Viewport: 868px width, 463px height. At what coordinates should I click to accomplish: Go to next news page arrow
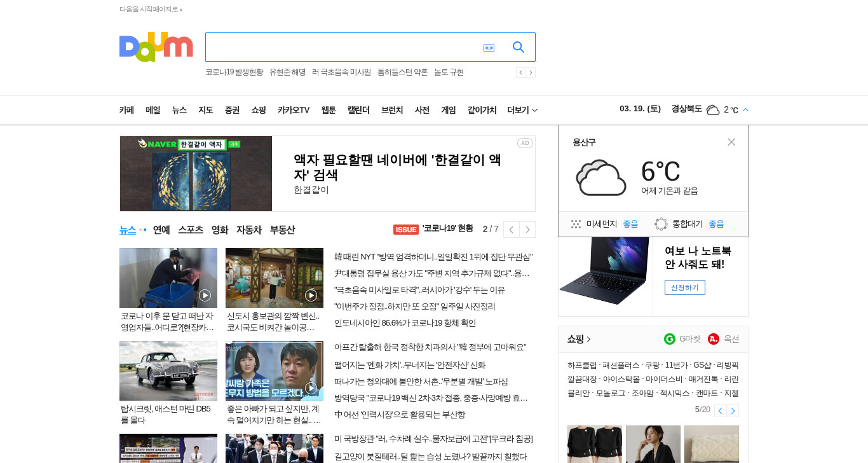pyautogui.click(x=527, y=230)
